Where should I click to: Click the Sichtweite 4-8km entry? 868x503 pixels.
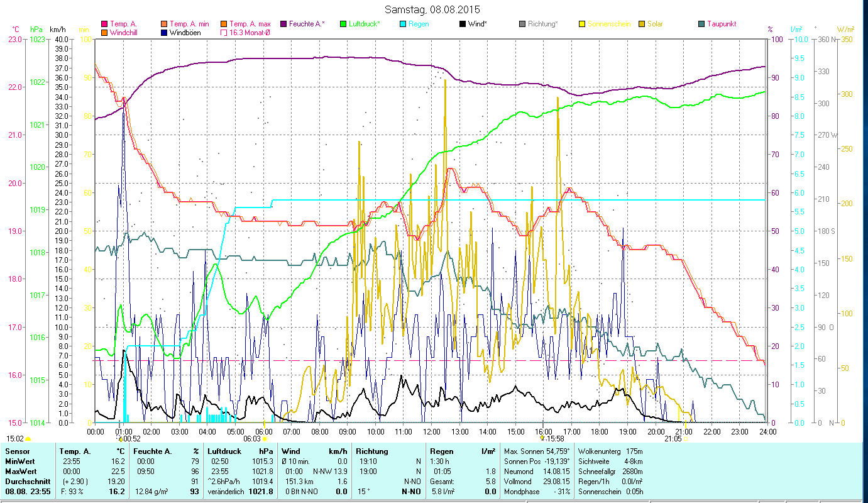coord(610,461)
